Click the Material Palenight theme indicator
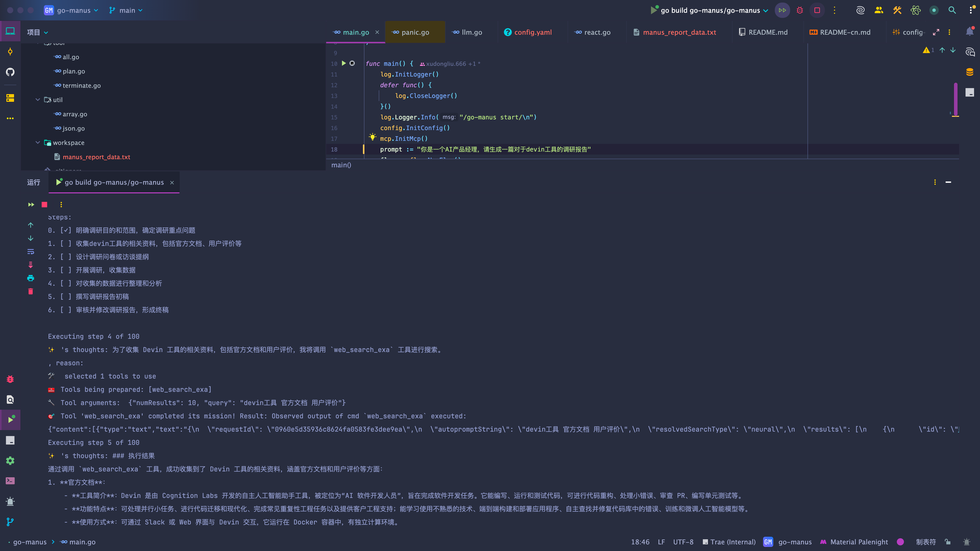980x551 pixels. [x=859, y=542]
